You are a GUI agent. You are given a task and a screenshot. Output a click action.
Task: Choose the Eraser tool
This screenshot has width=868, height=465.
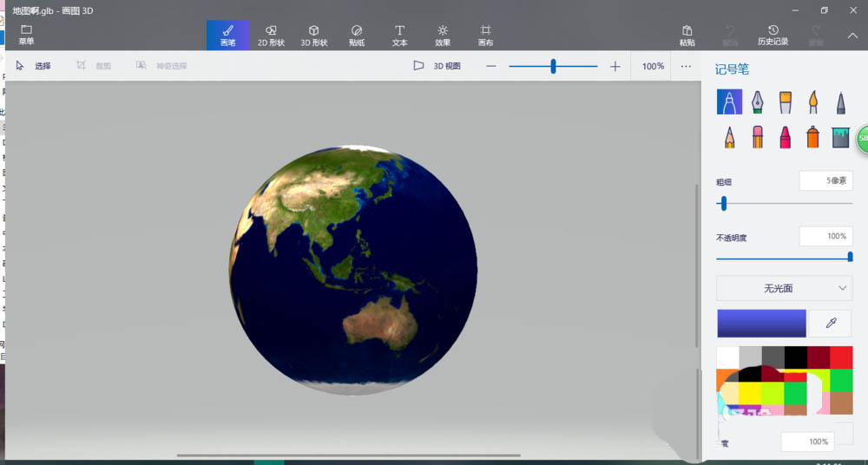coord(757,137)
